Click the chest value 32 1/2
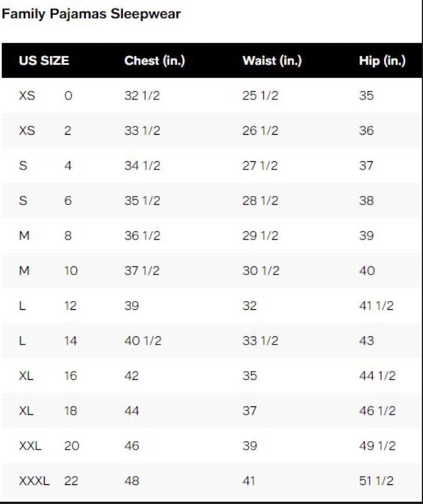The height and width of the screenshot is (504, 423). (x=142, y=96)
